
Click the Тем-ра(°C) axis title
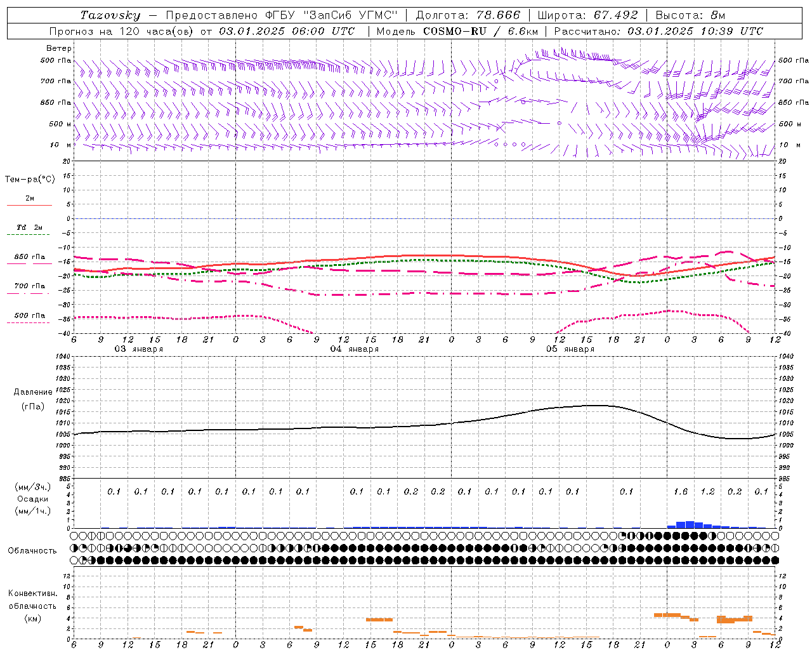(x=30, y=180)
